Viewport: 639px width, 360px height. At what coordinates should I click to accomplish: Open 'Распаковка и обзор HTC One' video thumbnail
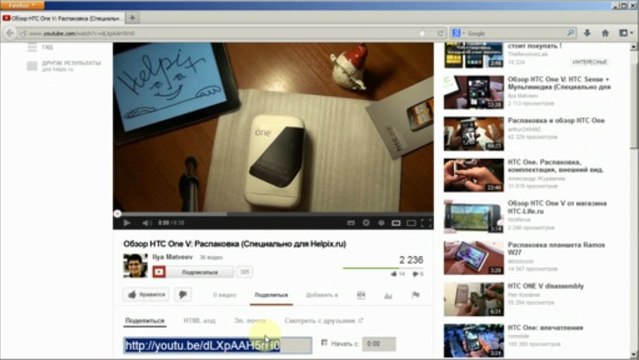(x=474, y=134)
